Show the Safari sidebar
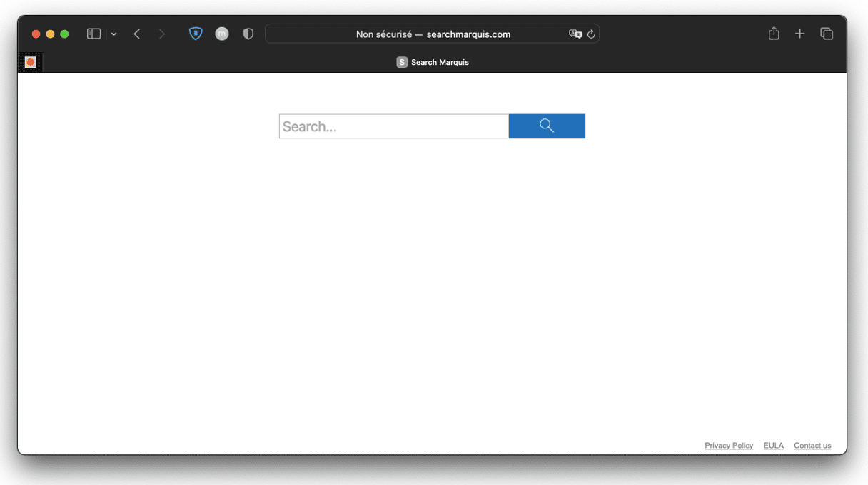 (x=94, y=34)
